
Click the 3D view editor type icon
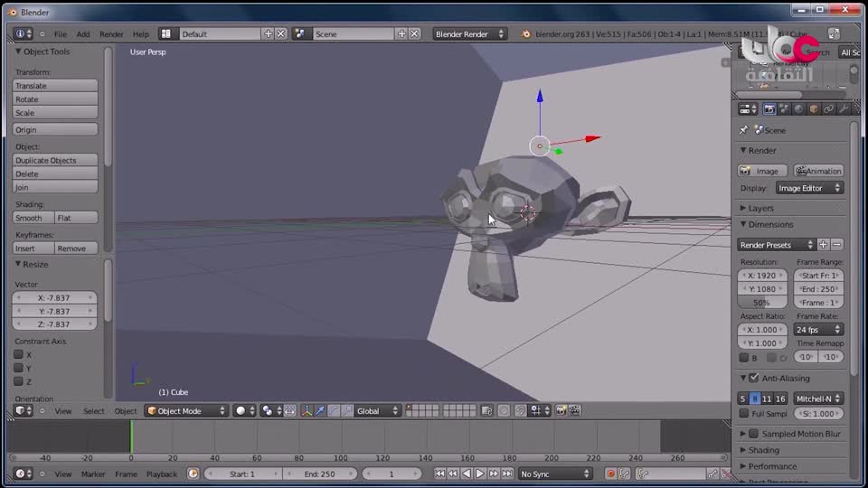pos(24,410)
